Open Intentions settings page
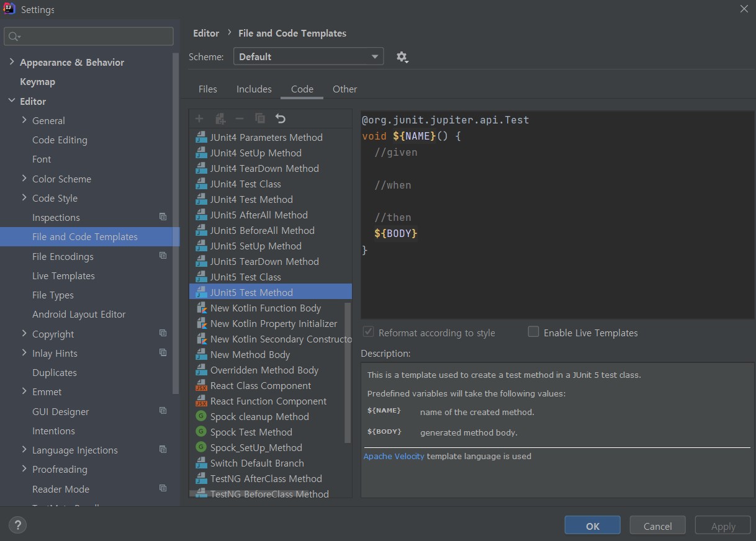The height and width of the screenshot is (541, 756). point(53,431)
